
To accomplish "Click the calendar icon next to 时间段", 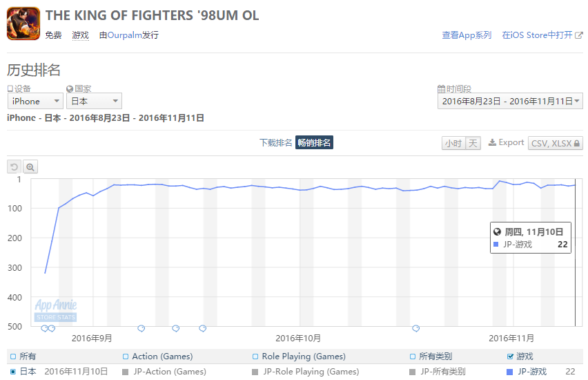I will pos(442,89).
